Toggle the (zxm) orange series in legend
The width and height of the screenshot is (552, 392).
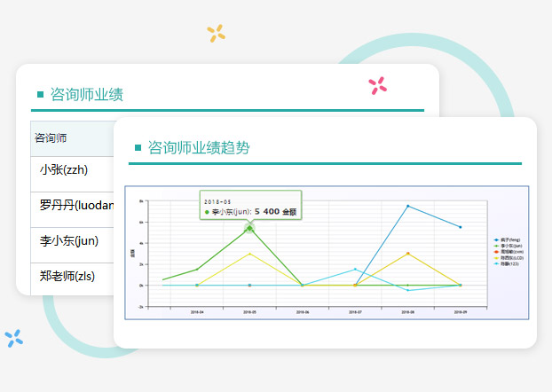click(510, 252)
